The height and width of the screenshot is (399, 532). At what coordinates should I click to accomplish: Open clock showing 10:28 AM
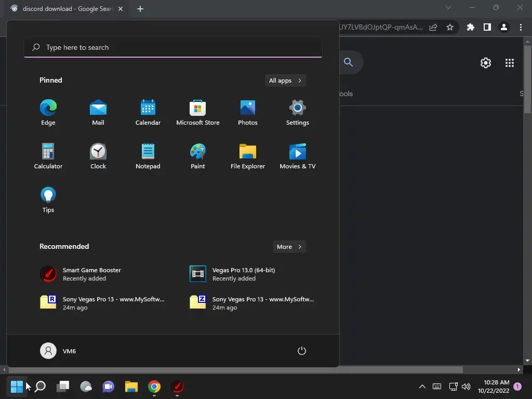[494, 387]
